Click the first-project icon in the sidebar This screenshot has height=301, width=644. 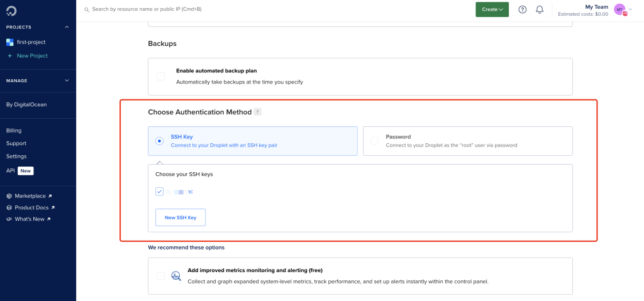[x=10, y=42]
